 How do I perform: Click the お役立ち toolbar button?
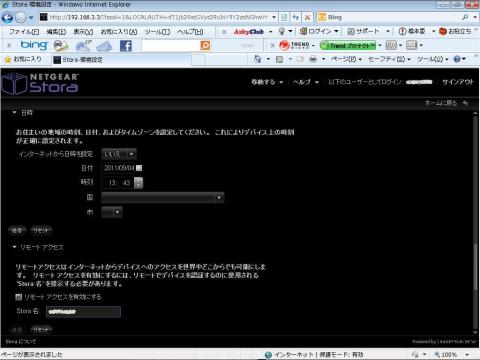coord(455,31)
